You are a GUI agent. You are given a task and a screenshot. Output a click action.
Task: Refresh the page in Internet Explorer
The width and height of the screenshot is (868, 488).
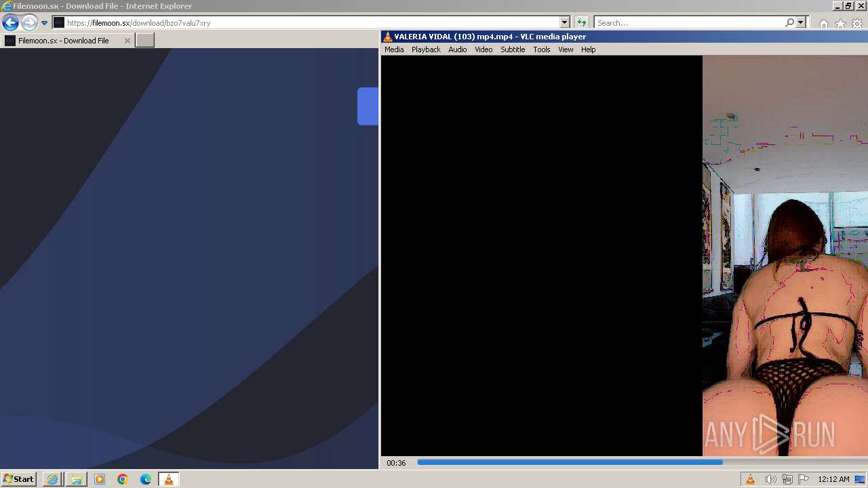[x=581, y=22]
